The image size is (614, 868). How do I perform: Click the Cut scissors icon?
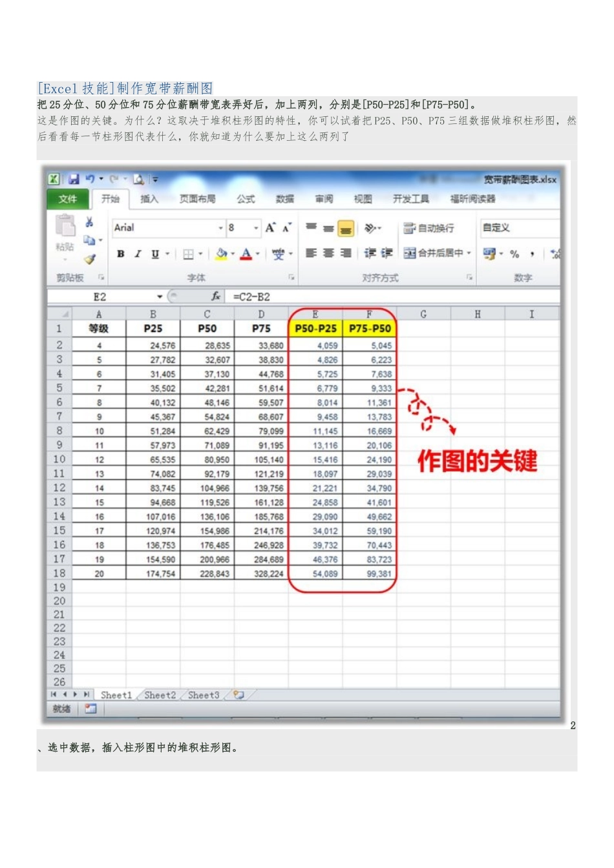click(89, 222)
